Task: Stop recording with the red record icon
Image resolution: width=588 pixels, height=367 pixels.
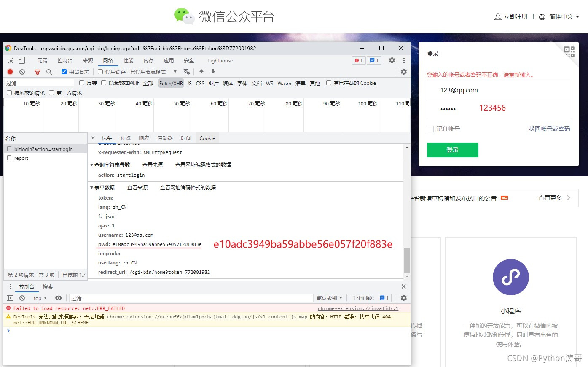Action: (10, 72)
